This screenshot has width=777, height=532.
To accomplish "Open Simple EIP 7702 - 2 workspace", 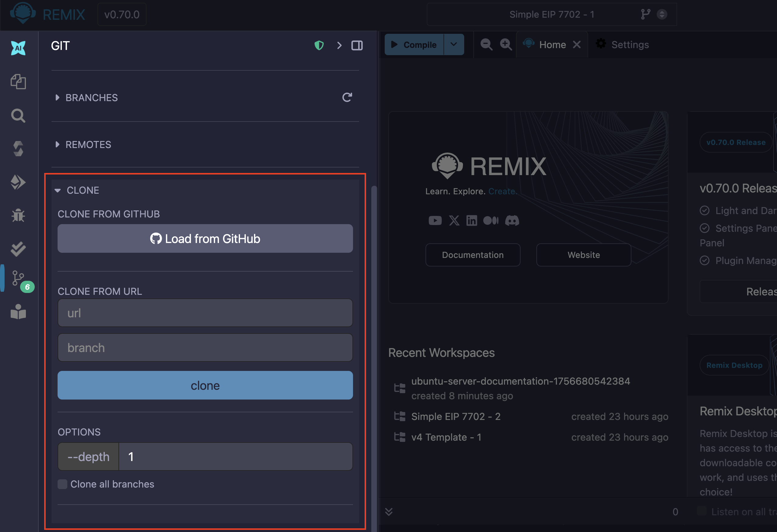I will 456,416.
